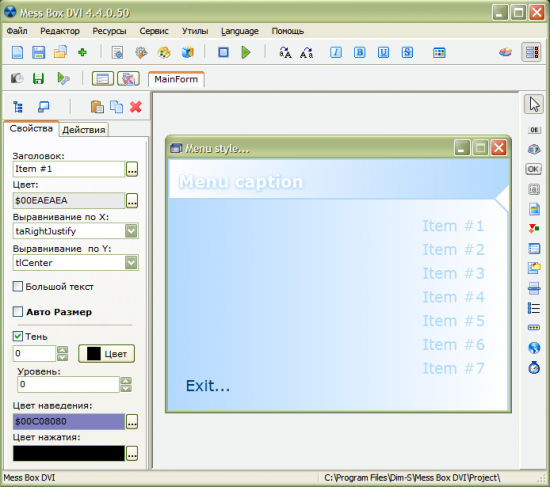This screenshot has height=487, width=550.
Task: Increase the Уровень spinner value
Action: [x=126, y=381]
